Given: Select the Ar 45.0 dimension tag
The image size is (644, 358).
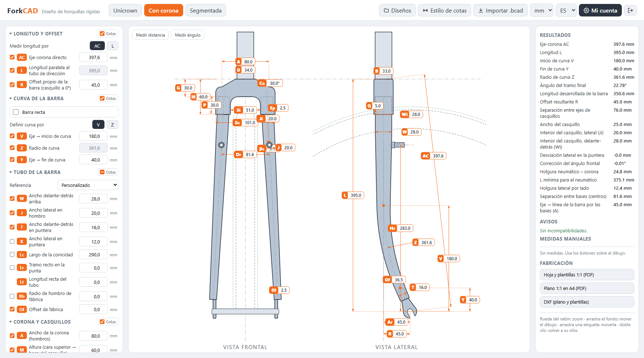Looking at the screenshot, I should 397,322.
